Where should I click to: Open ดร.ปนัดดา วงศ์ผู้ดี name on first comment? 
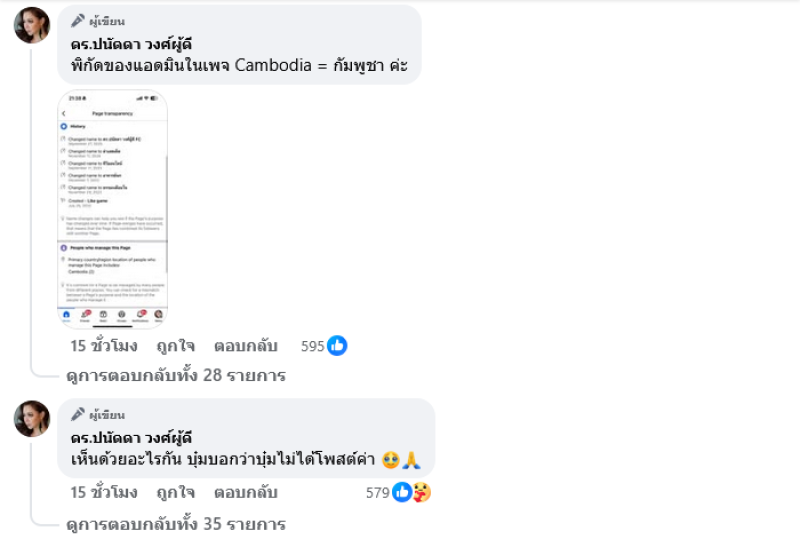pos(131,44)
